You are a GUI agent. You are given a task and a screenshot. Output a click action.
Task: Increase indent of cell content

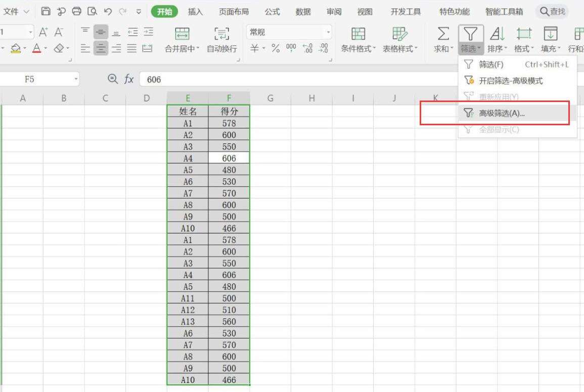148,32
